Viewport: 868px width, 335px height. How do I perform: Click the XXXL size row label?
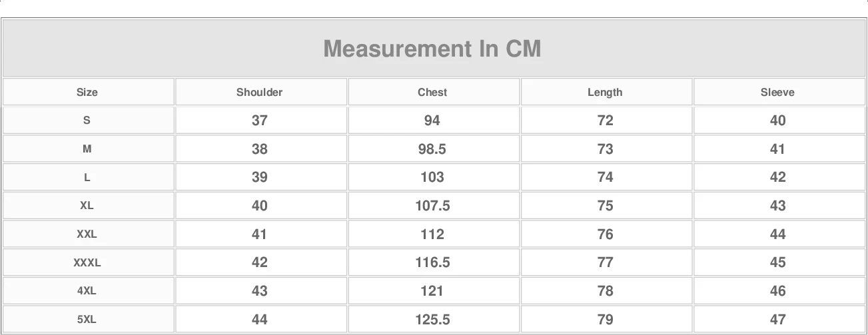click(87, 263)
